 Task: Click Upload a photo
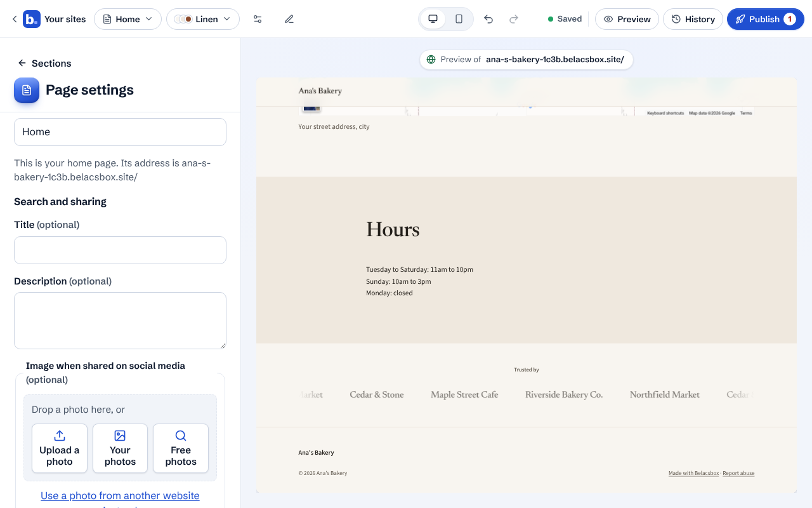[60, 448]
